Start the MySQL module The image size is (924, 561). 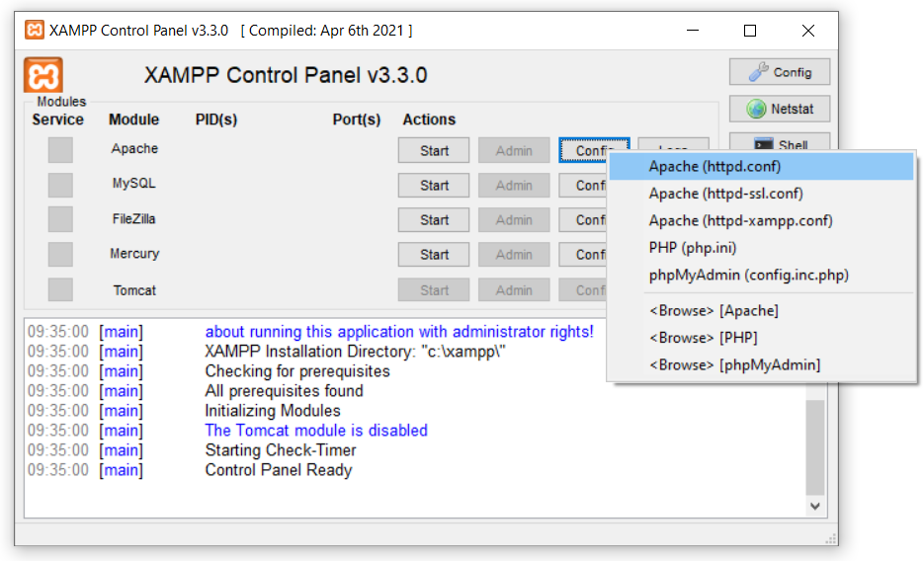[x=434, y=186]
